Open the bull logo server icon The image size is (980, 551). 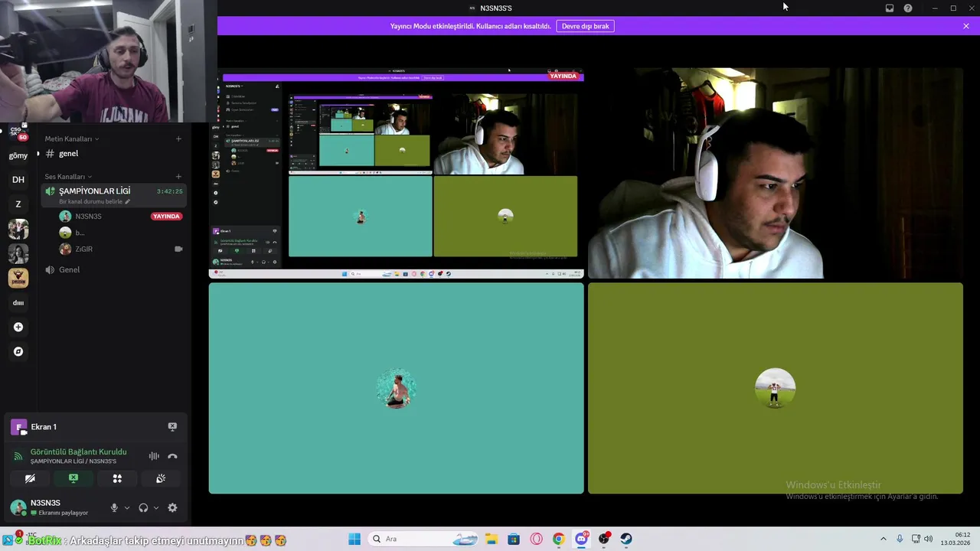point(18,278)
